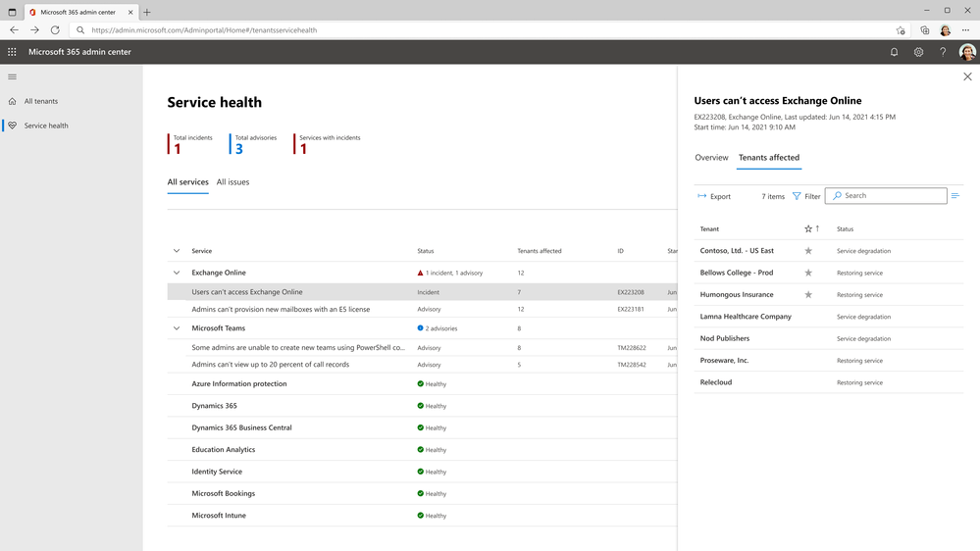Add page to favorites star icon
Viewport: 980px width, 551px height.
[x=900, y=30]
